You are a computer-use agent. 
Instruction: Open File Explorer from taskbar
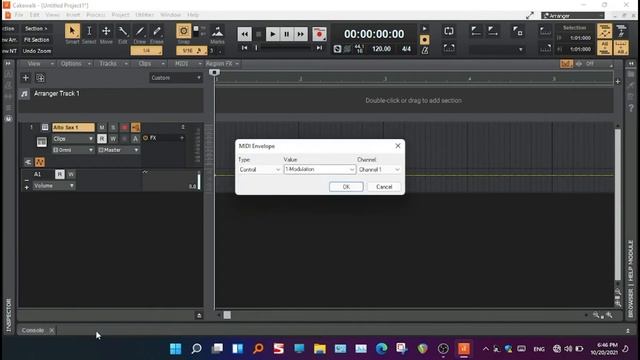point(320,349)
